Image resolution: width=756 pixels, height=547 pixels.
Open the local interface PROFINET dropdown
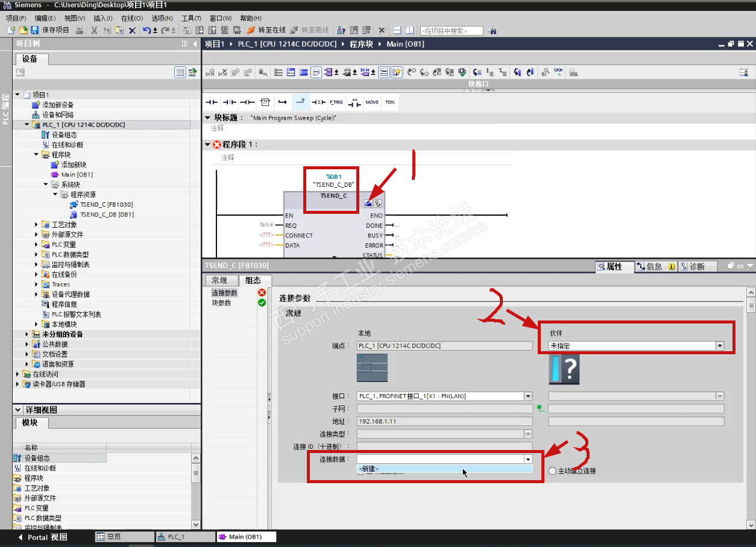(x=528, y=396)
